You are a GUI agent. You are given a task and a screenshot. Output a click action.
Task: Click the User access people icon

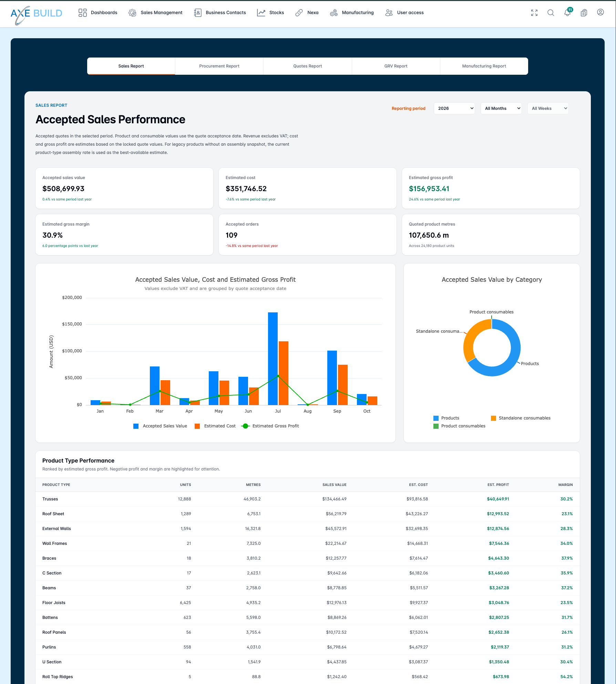pyautogui.click(x=389, y=13)
